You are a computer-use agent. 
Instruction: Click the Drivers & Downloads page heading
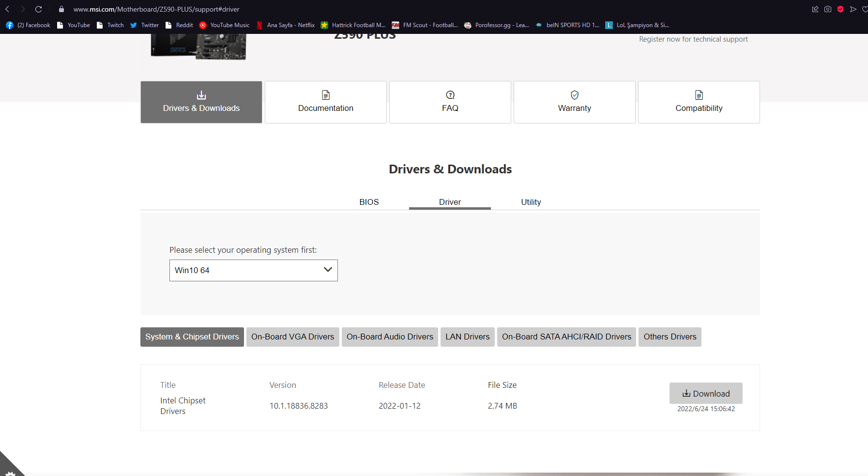click(450, 169)
